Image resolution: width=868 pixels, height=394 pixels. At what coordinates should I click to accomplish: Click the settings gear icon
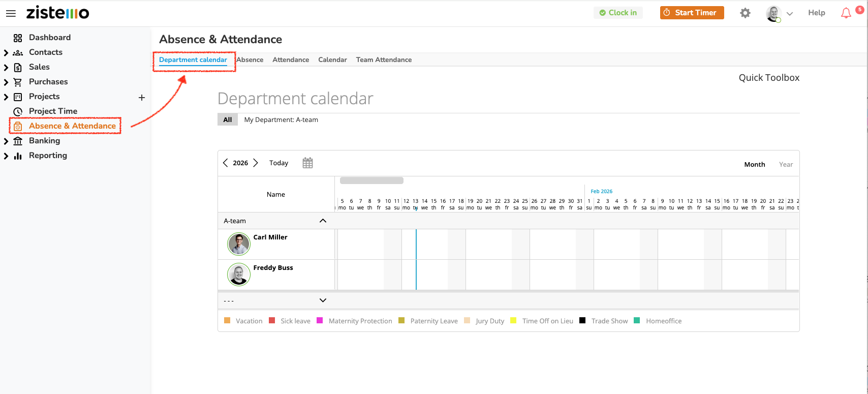[x=745, y=13]
